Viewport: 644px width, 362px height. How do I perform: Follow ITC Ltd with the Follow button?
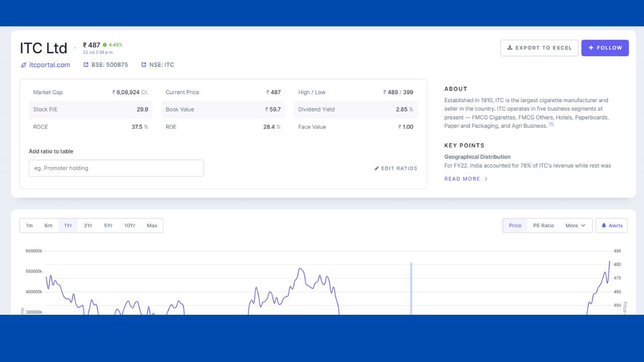click(x=605, y=48)
